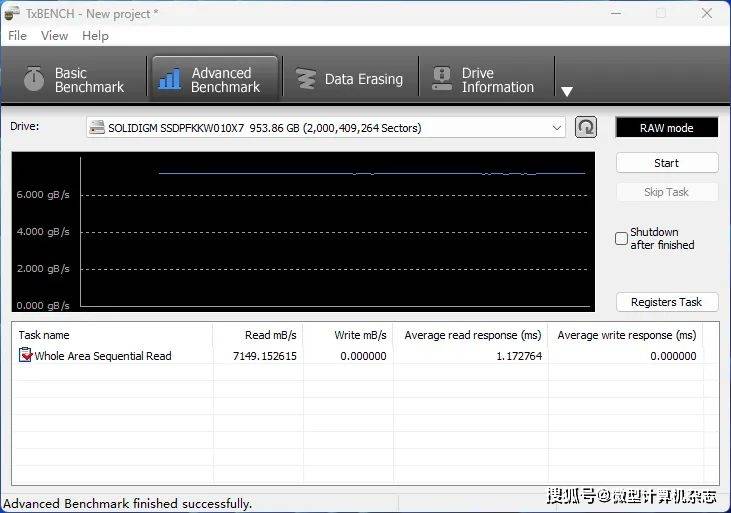Click the task icon beside Whole Area Sequential Read
This screenshot has height=513, width=731.
click(25, 356)
